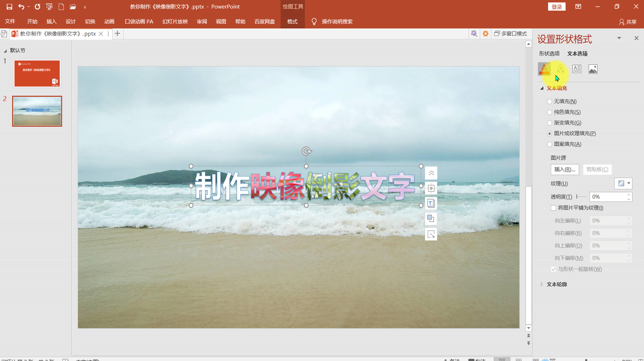
Task: Select the text fill and outline icon
Action: click(x=544, y=69)
